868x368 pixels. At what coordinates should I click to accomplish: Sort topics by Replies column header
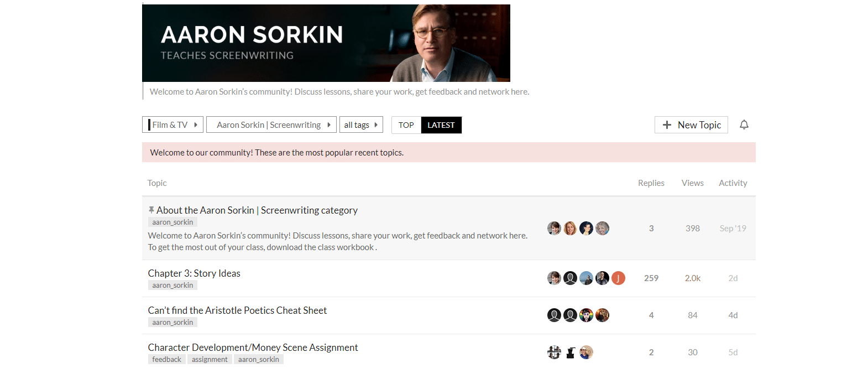(651, 183)
